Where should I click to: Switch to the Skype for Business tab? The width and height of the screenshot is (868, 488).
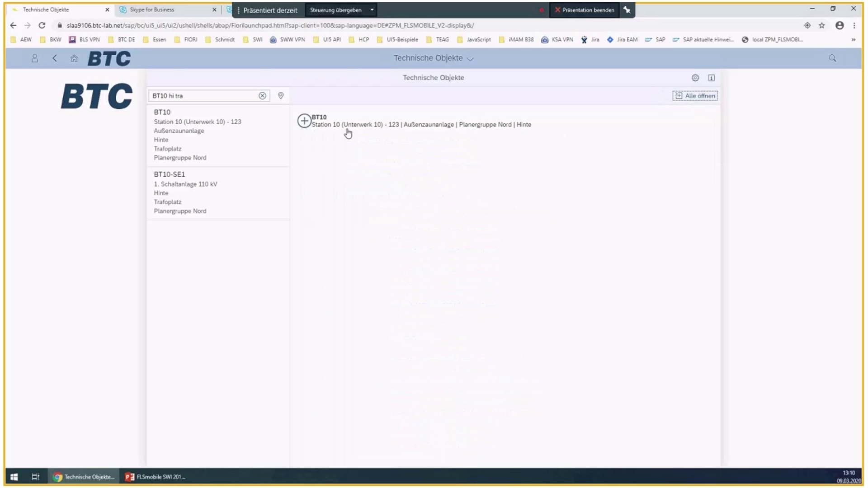(151, 9)
